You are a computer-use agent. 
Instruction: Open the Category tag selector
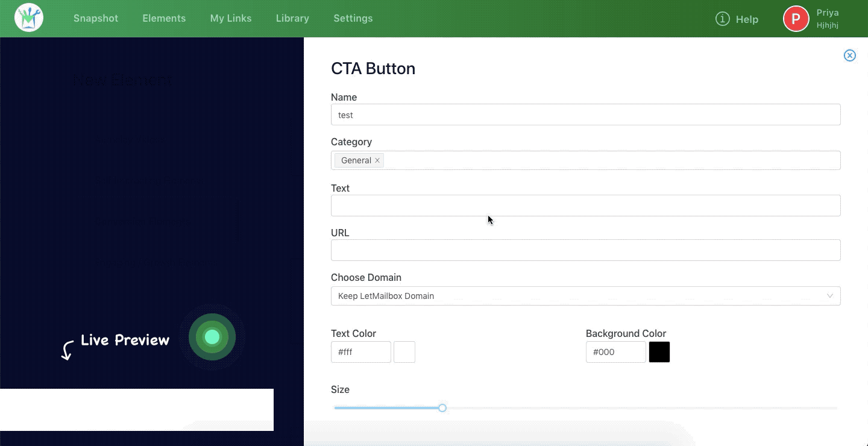586,160
